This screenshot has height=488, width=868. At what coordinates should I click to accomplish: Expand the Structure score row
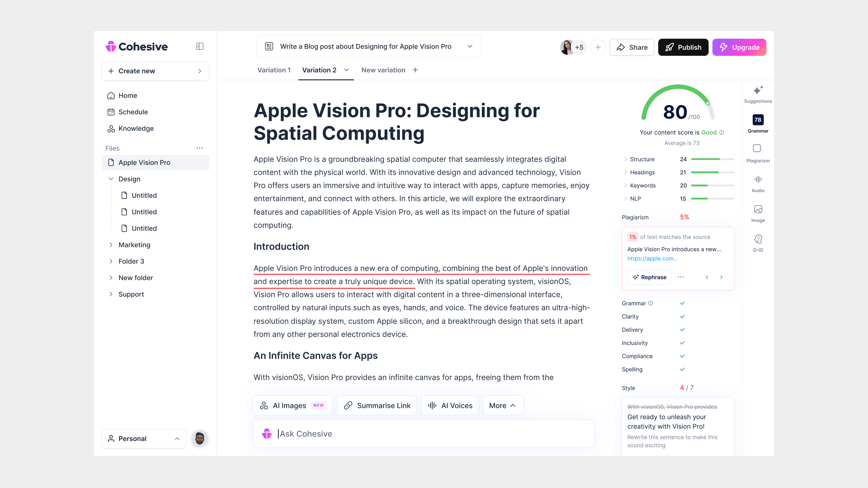(625, 159)
